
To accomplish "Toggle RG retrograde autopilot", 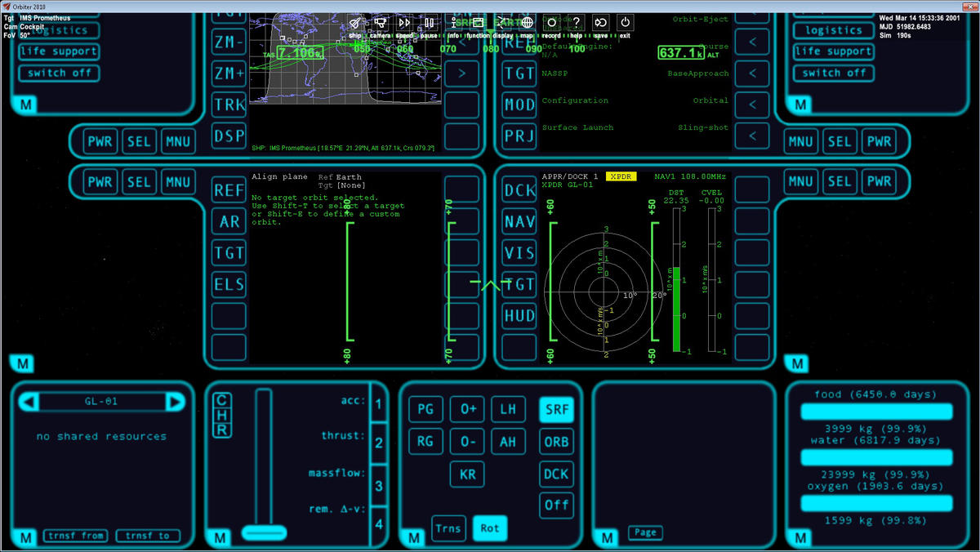I will 425,442.
